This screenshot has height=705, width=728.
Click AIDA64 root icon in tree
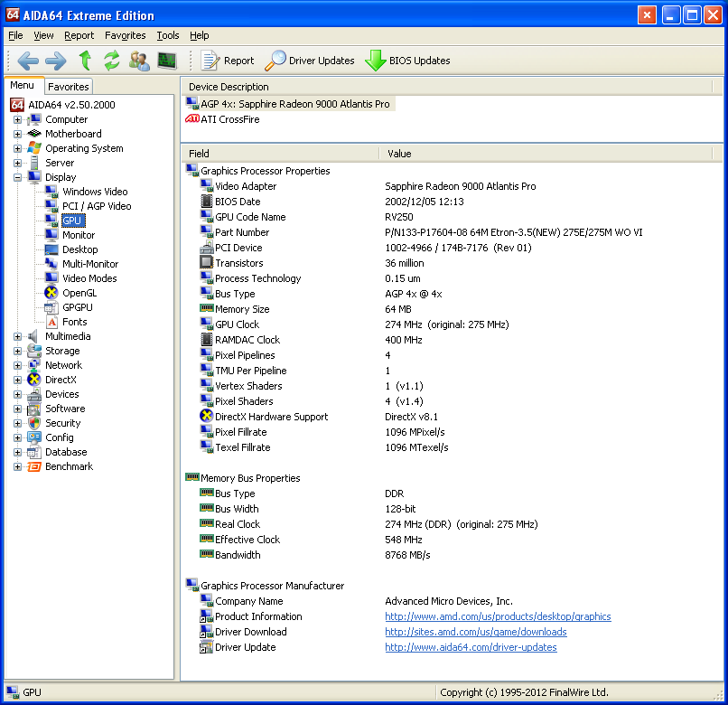tap(17, 105)
